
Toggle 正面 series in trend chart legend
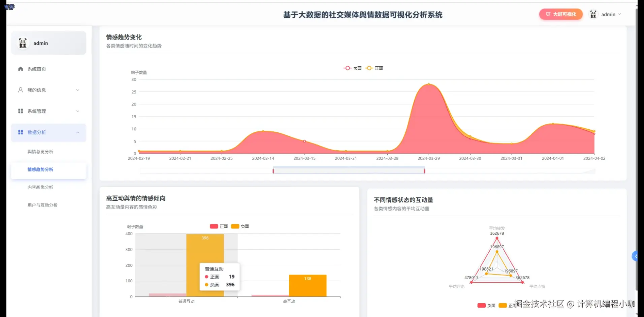[x=374, y=68]
